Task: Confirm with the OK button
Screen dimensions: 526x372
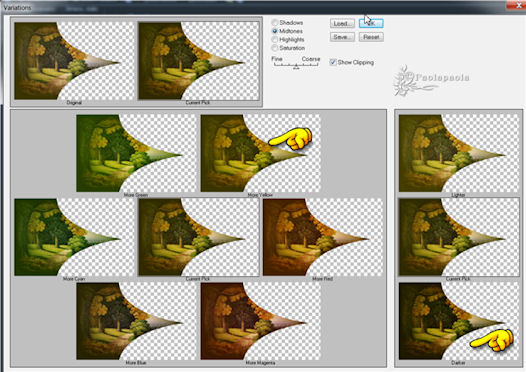Action: click(x=371, y=23)
